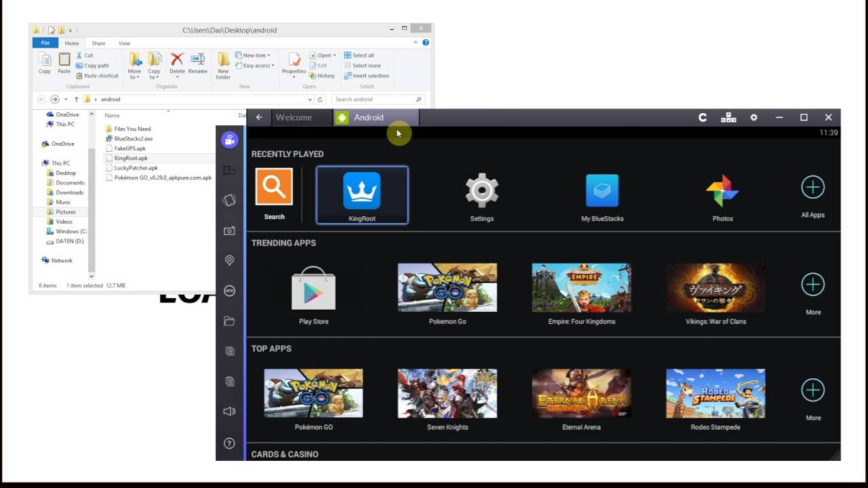Viewport: 868px width, 488px height.
Task: Click the Explorer up arrow navigation button
Action: pos(76,99)
